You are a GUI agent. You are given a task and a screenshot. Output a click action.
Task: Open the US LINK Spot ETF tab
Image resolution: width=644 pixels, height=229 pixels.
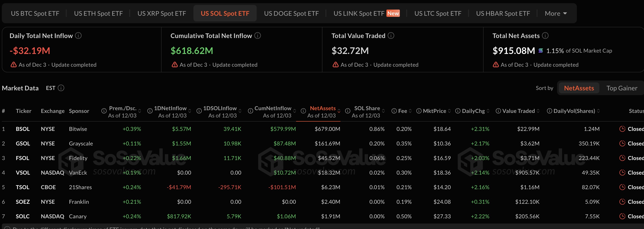pyautogui.click(x=358, y=13)
